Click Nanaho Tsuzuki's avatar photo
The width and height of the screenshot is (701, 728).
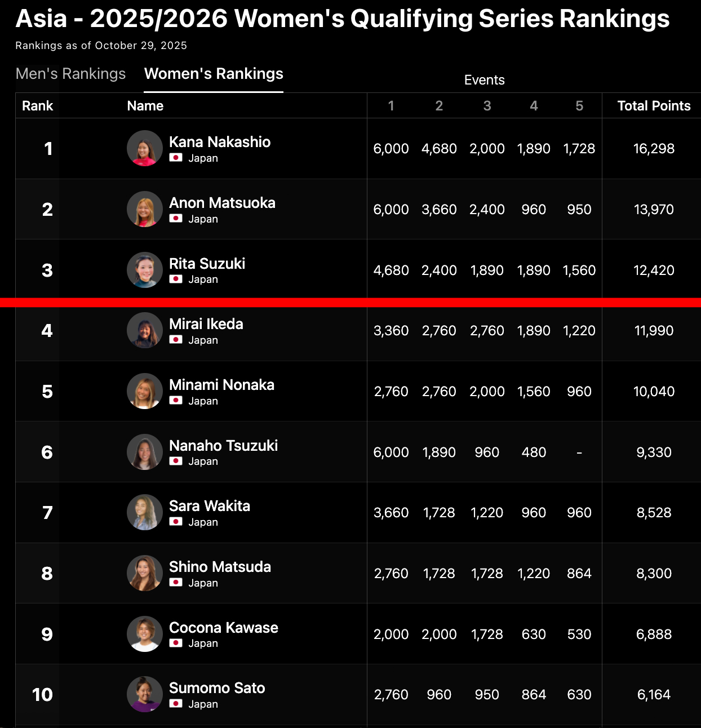(x=145, y=452)
